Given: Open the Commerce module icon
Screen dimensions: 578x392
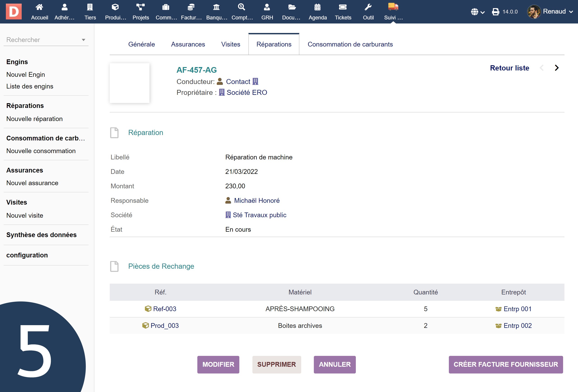Looking at the screenshot, I should (x=166, y=7).
